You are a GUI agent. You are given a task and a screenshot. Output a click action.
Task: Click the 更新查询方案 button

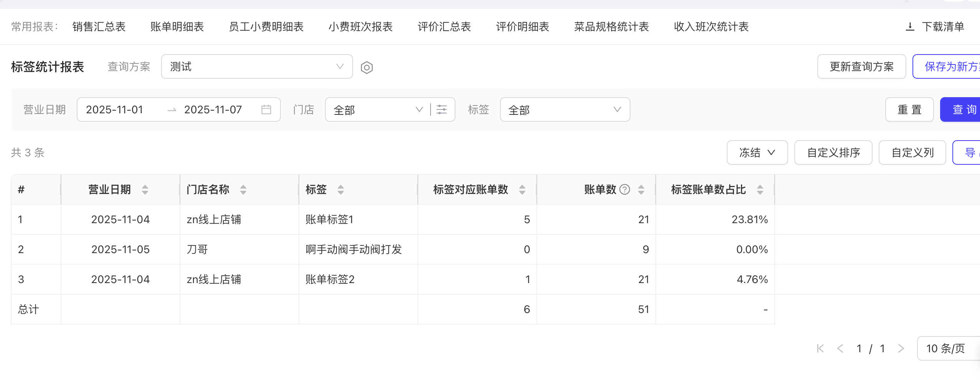861,67
